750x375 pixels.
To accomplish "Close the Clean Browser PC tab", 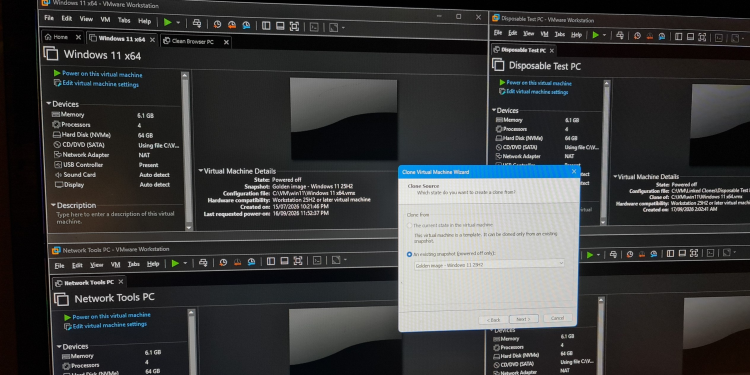I will pos(226,42).
